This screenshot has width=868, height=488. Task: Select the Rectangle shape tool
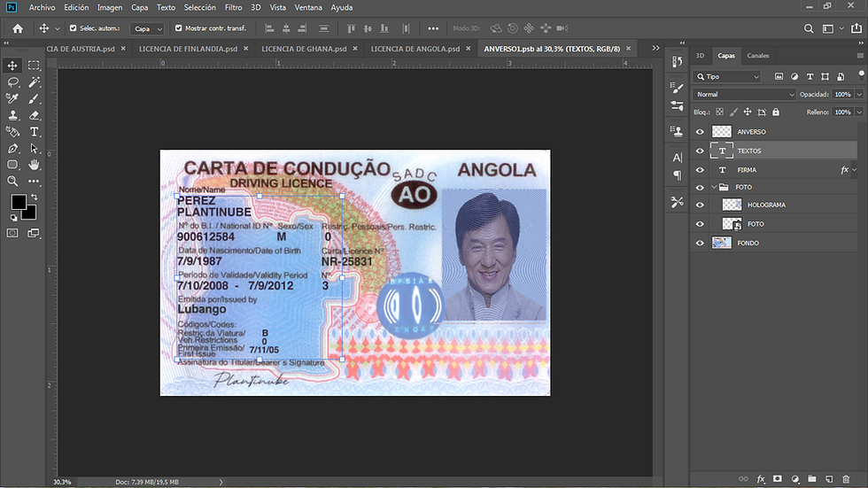12,165
